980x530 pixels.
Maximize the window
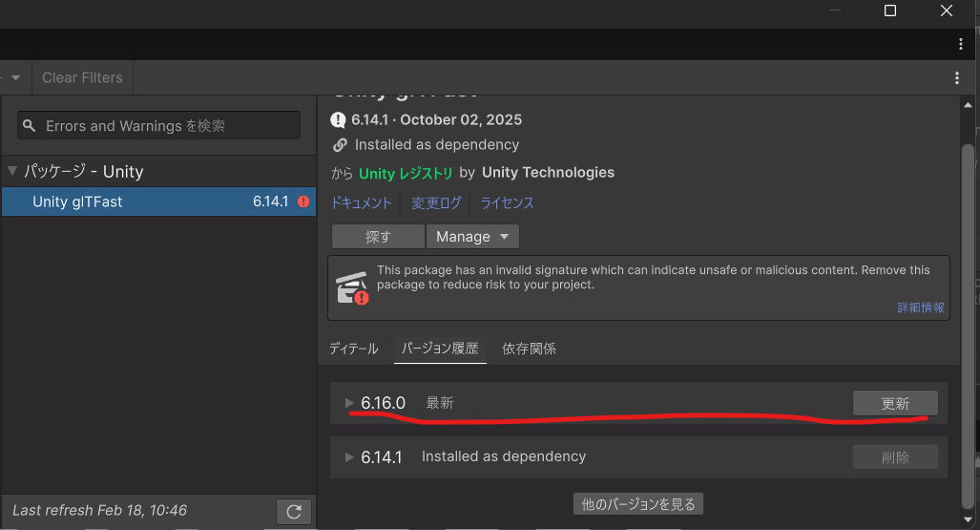pos(890,11)
